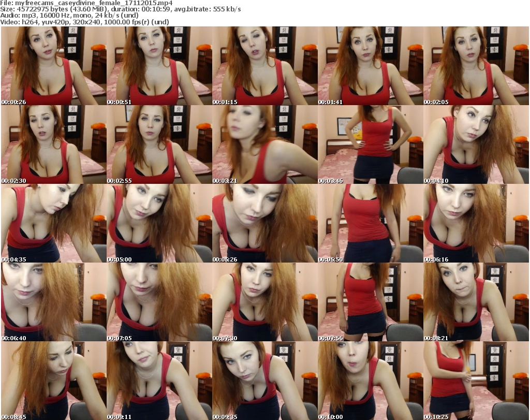The height and width of the screenshot is (420, 530).
Task: Select the thumbnail stamped 00:07:05
Action: 159,302
